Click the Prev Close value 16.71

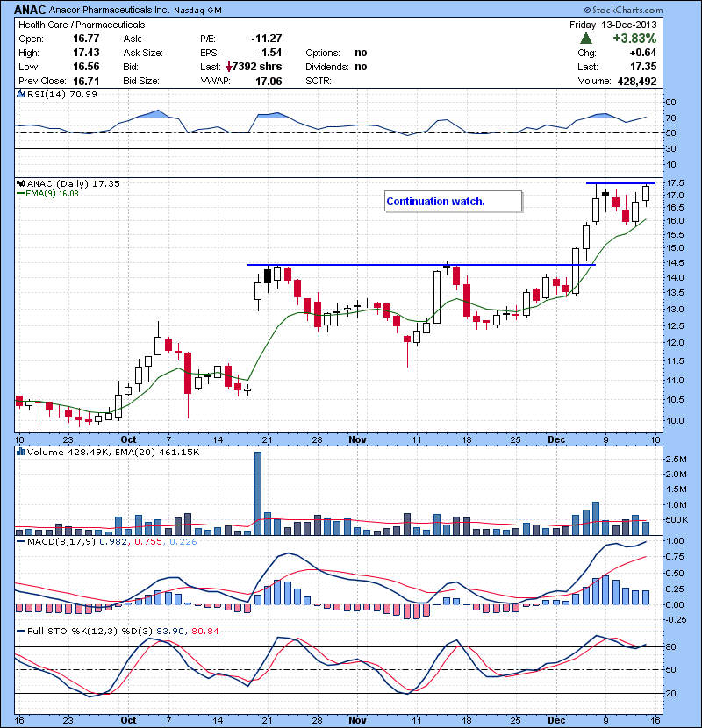(86, 81)
